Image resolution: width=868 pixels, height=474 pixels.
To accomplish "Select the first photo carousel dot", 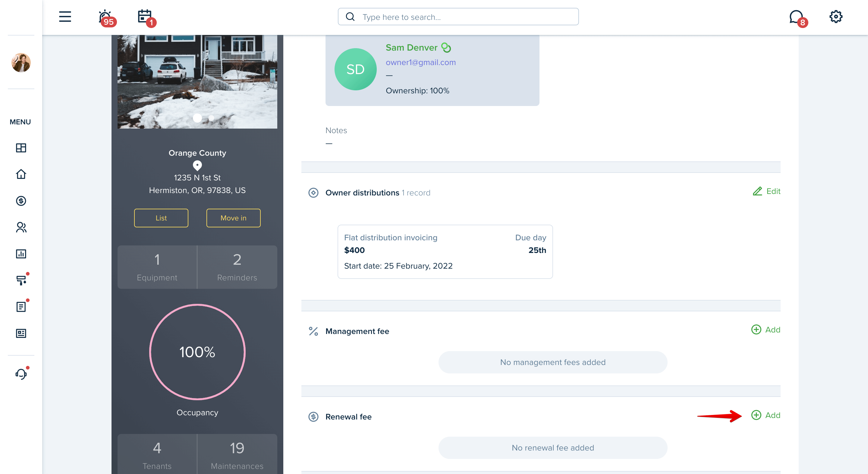I will point(197,118).
